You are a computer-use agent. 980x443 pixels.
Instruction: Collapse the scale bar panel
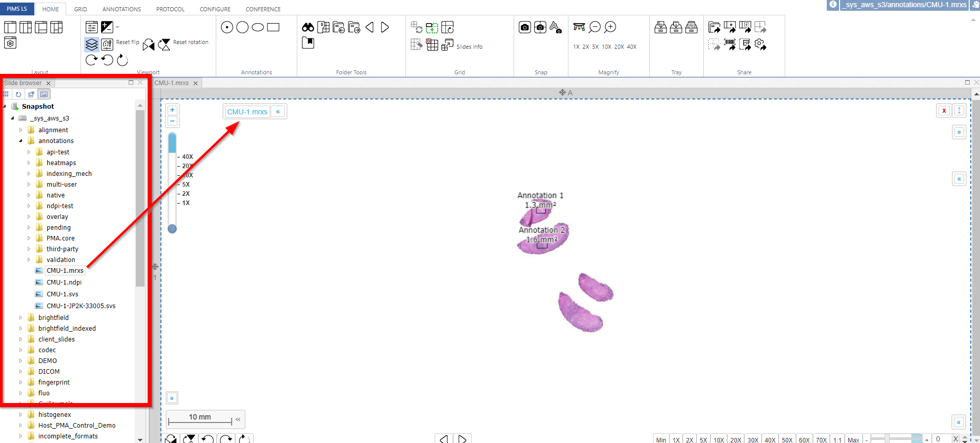(238, 419)
